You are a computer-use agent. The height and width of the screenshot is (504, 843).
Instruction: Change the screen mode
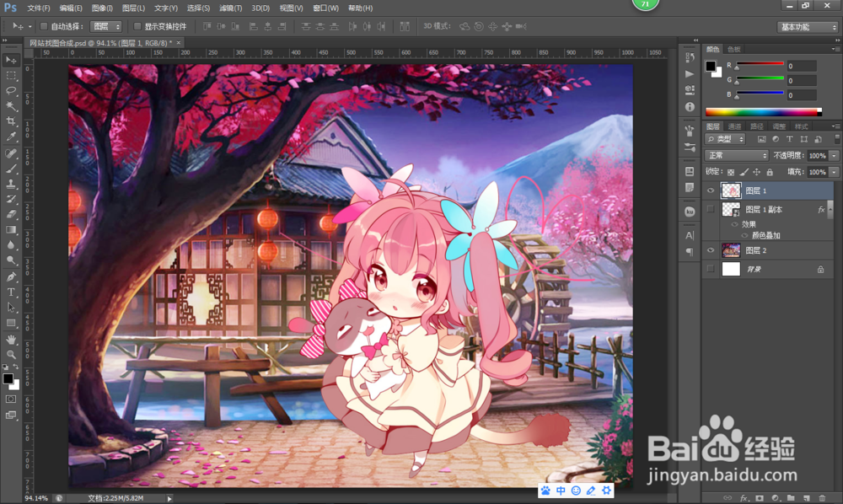click(11, 415)
